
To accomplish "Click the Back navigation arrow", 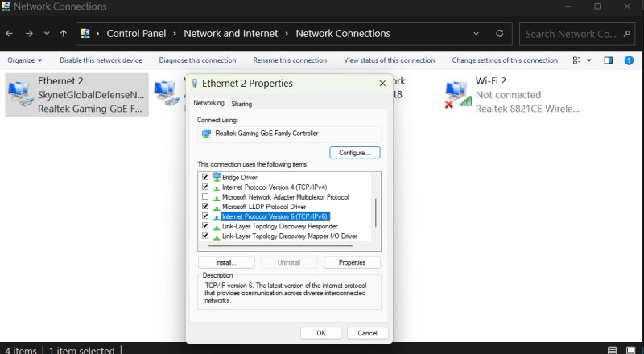I will click(10, 34).
